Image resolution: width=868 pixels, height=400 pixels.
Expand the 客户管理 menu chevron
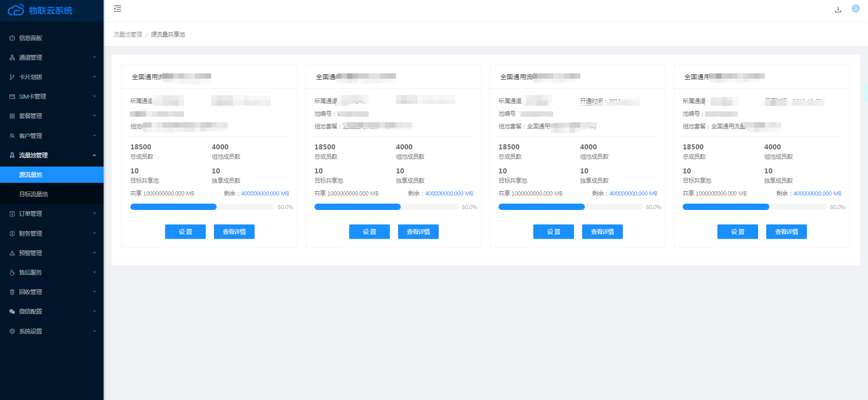click(95, 136)
